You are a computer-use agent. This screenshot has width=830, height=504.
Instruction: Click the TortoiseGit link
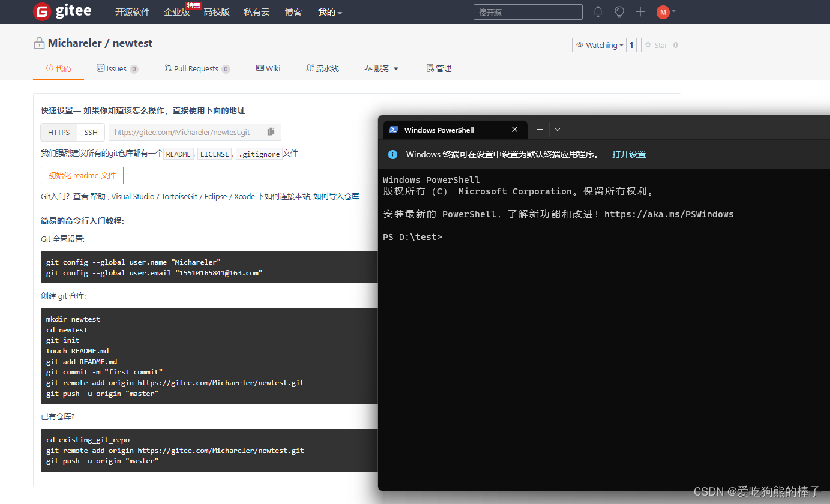pos(179,196)
